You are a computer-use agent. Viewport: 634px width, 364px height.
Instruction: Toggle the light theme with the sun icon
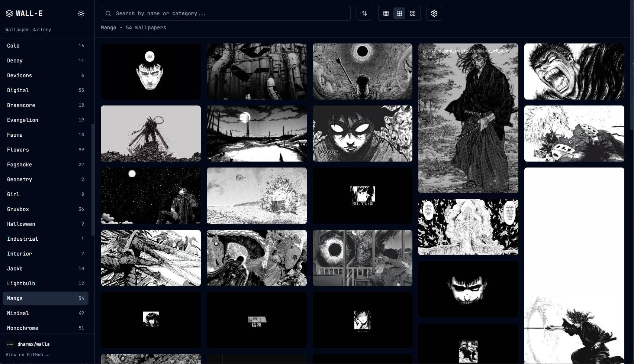[81, 13]
